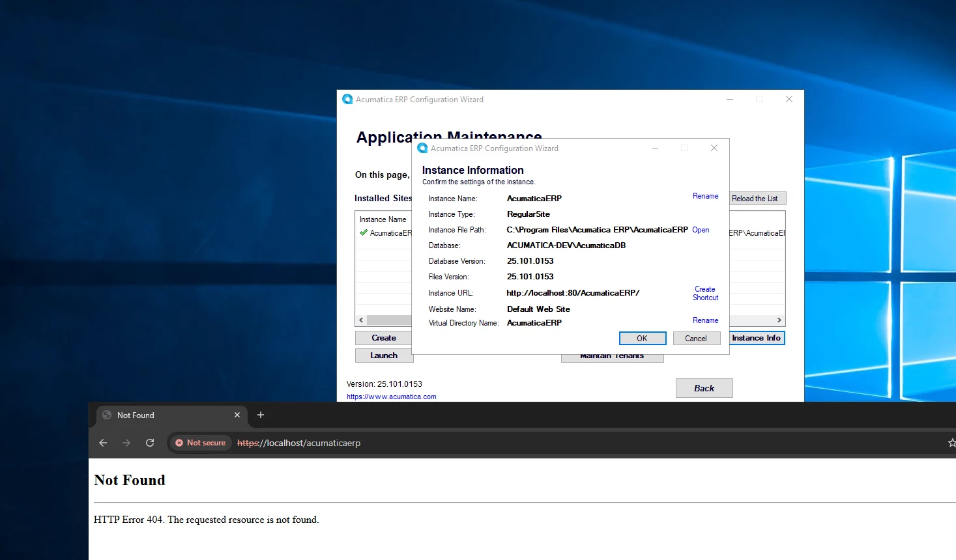Click right scroll arrow of sites list

779,320
